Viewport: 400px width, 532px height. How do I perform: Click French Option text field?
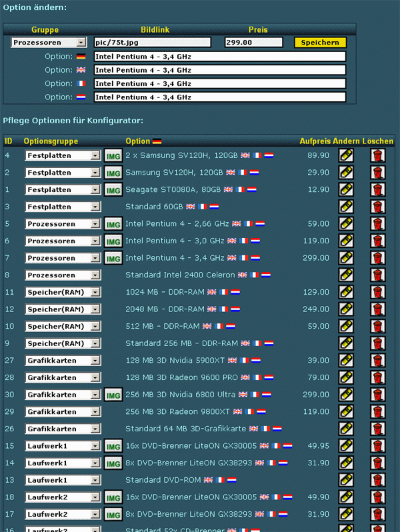pyautogui.click(x=220, y=83)
